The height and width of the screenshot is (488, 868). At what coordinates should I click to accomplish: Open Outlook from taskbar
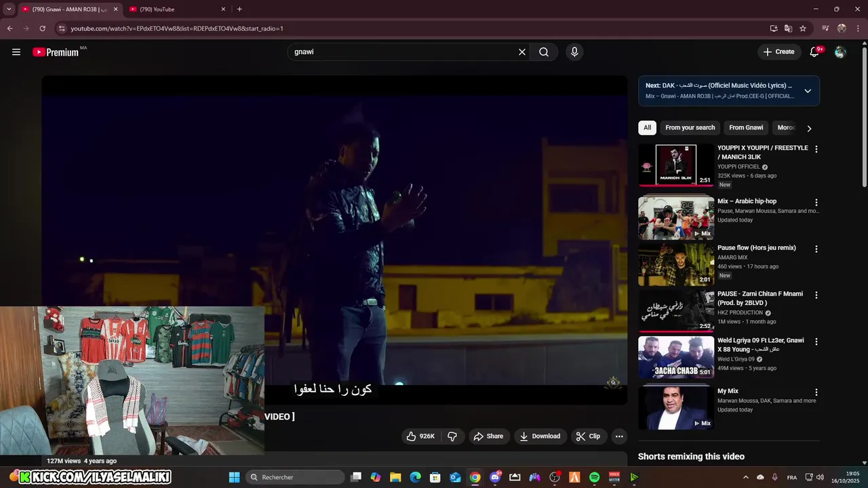pos(455,477)
